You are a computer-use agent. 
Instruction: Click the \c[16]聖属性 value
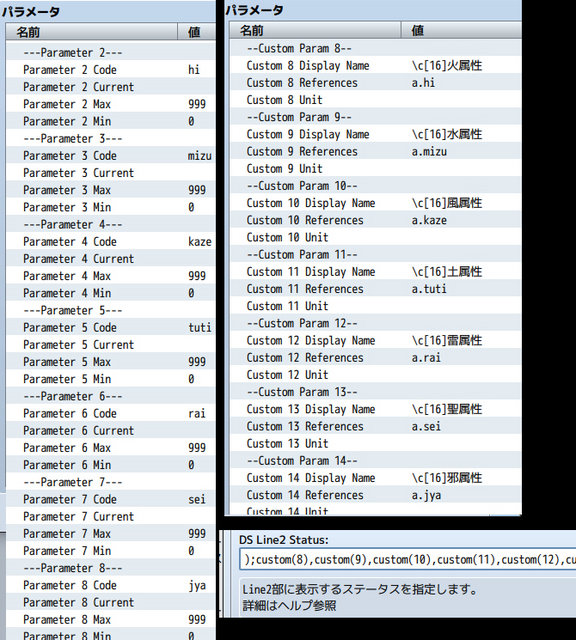coord(447,409)
